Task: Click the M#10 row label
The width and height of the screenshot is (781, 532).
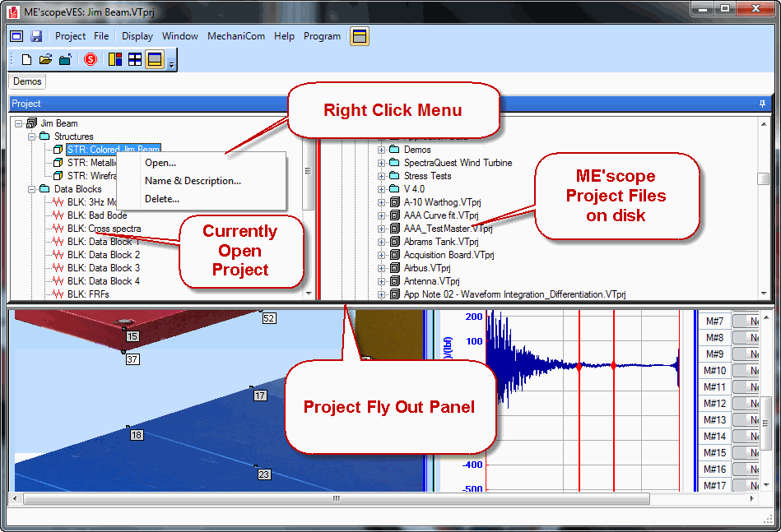Action: coord(715,370)
